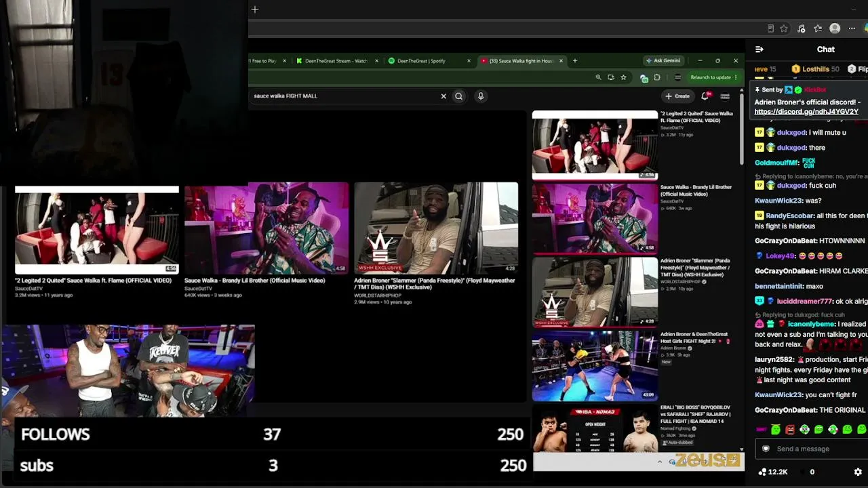Open title "2 Legited 2 Quited" under grid
This screenshot has width=868, height=488.
(93, 281)
